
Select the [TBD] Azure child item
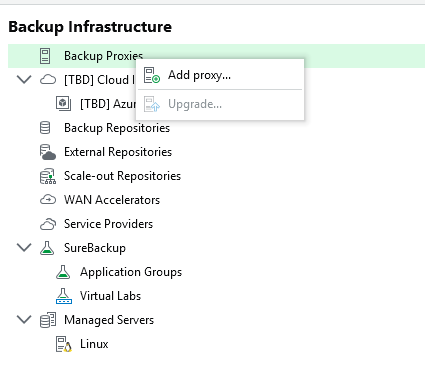tap(108, 104)
